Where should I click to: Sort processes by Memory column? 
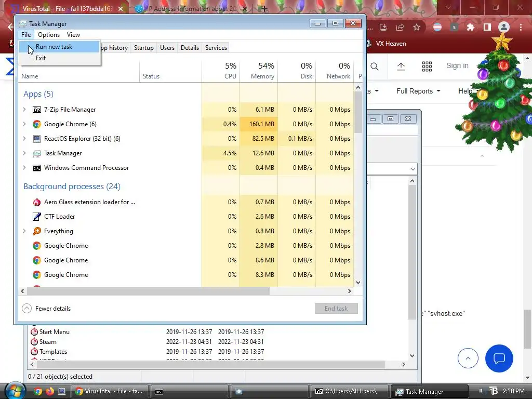click(259, 71)
